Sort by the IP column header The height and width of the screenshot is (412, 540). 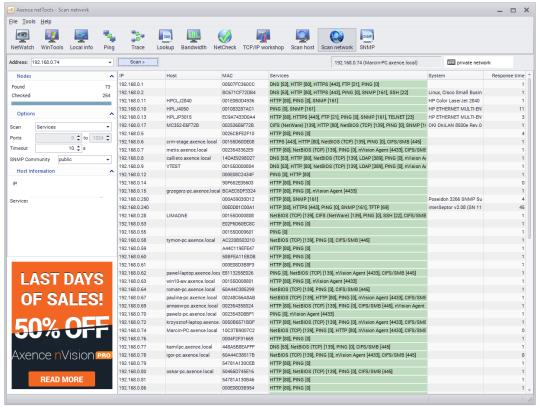coord(142,75)
